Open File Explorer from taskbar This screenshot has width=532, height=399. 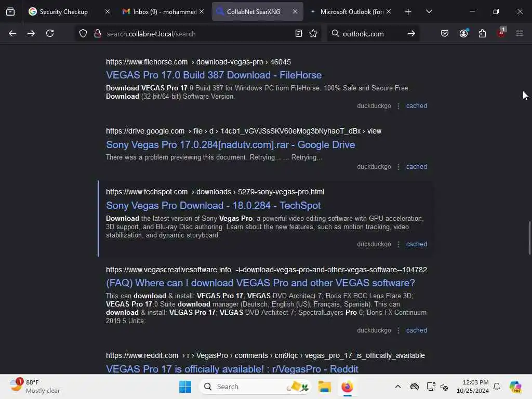(x=324, y=387)
